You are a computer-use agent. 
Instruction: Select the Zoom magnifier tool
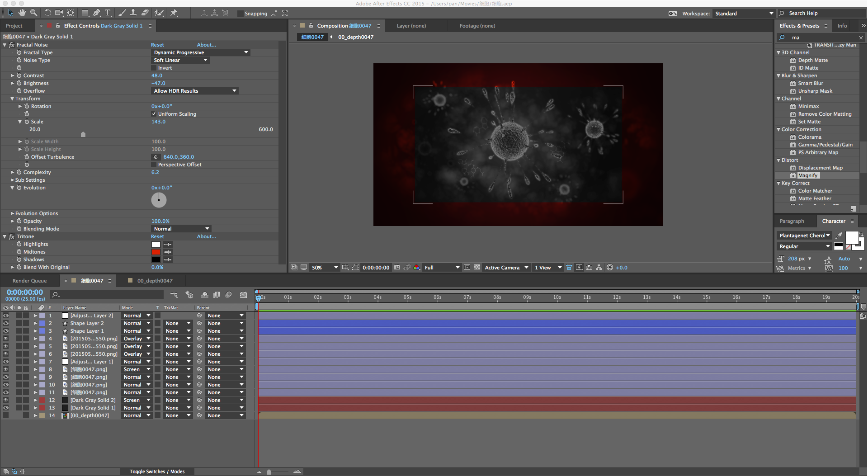click(x=33, y=13)
